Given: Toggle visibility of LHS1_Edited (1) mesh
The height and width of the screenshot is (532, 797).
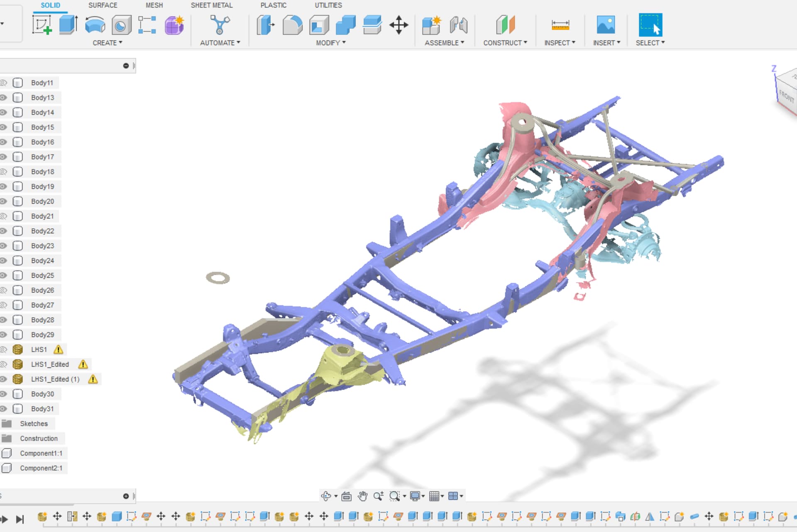Looking at the screenshot, I should tap(3, 379).
